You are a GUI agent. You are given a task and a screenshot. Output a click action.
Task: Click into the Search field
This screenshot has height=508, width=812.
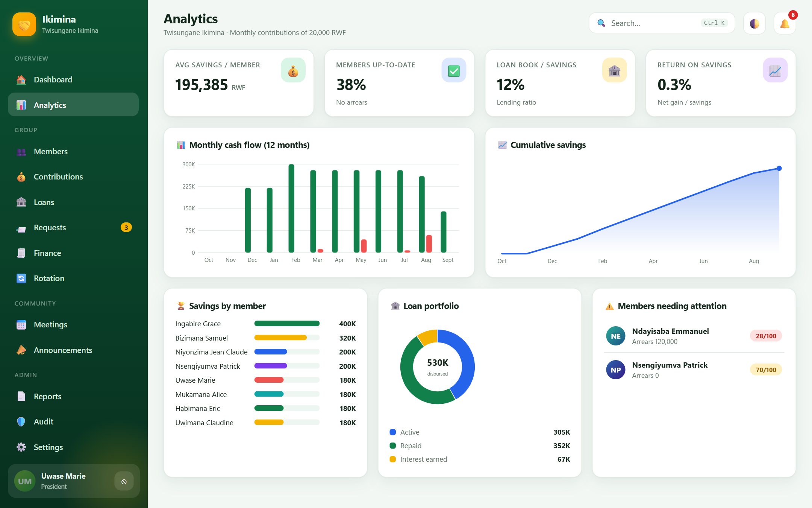coord(662,23)
